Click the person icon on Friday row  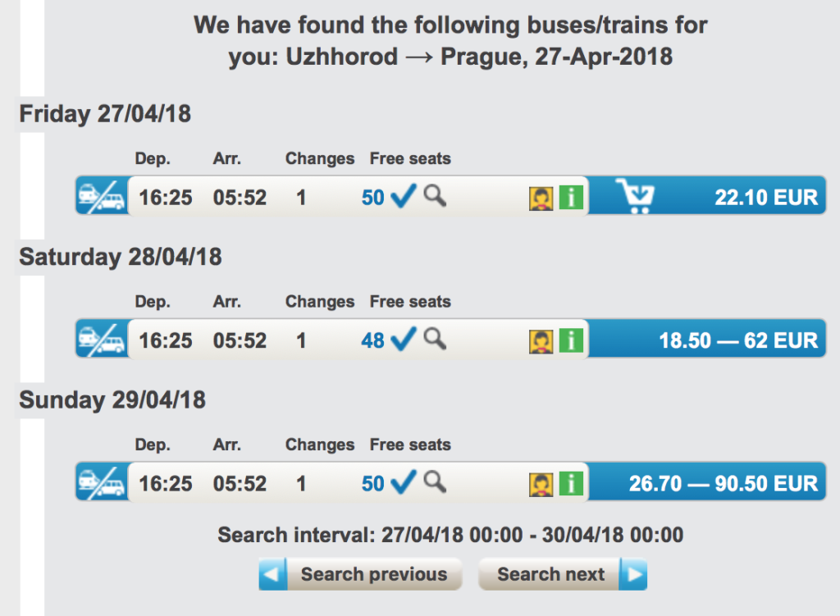[541, 198]
